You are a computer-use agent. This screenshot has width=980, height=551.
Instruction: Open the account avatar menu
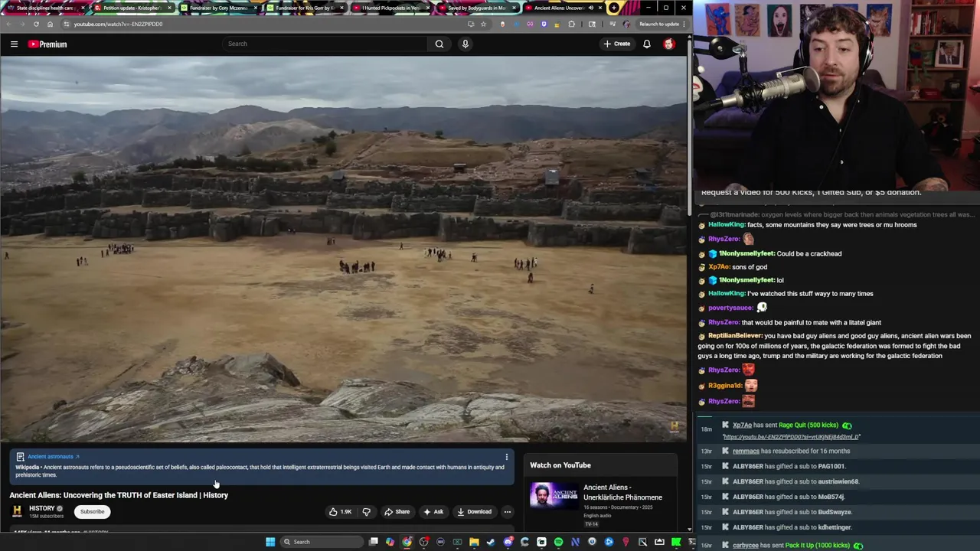(x=669, y=44)
